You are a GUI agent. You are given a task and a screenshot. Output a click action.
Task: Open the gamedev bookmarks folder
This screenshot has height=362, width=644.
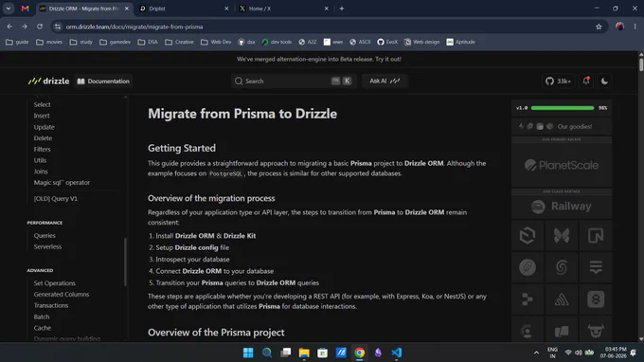pos(115,42)
